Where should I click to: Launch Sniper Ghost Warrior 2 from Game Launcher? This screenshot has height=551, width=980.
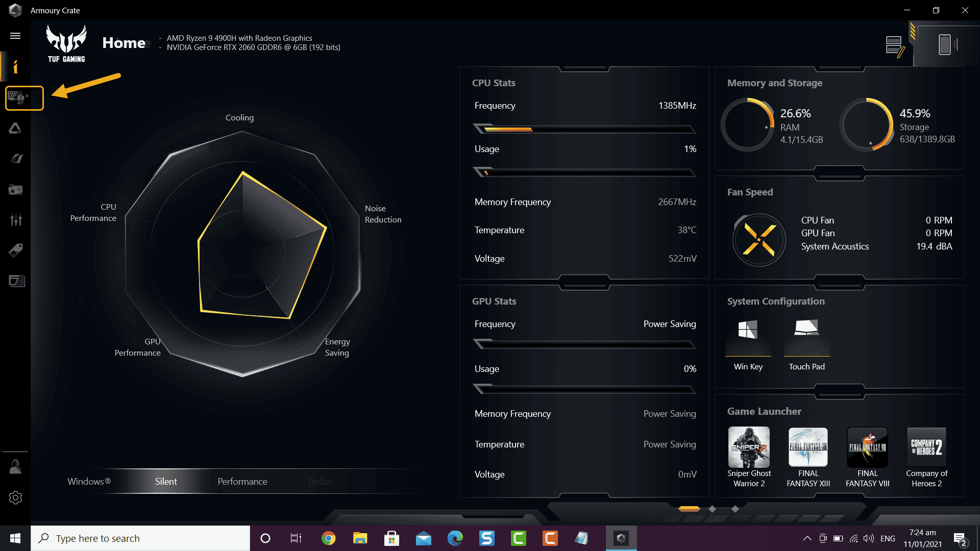click(x=749, y=446)
